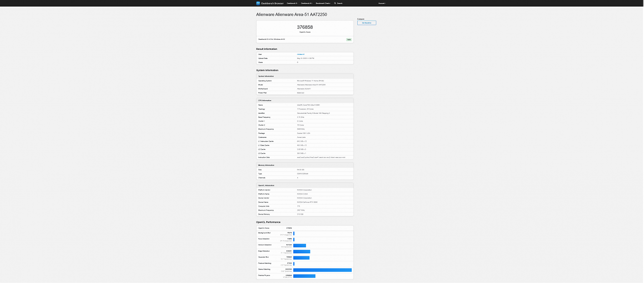Click the Edge Detection score bar
Screen dimensions: 644x283
click(302, 251)
